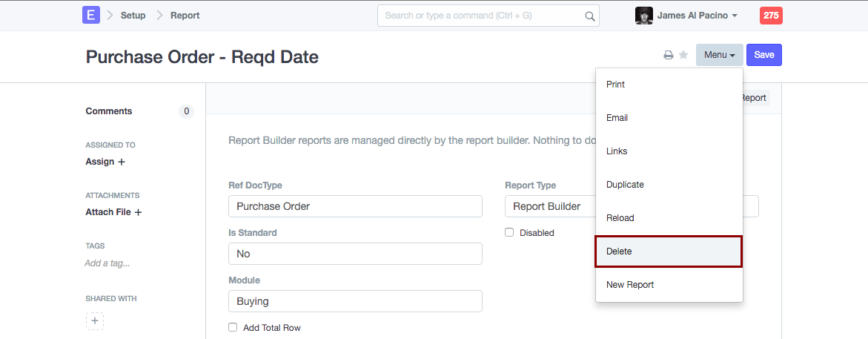Click the star favorite icon
Viewport: 868px width, 339px height.
click(683, 55)
